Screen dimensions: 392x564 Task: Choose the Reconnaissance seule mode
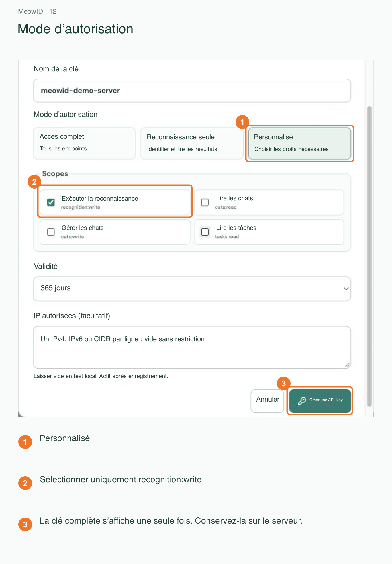[x=192, y=143]
